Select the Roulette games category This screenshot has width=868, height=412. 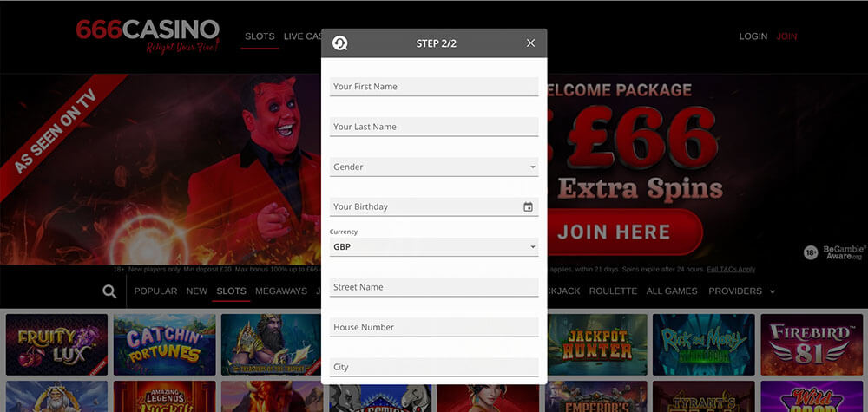(x=613, y=291)
